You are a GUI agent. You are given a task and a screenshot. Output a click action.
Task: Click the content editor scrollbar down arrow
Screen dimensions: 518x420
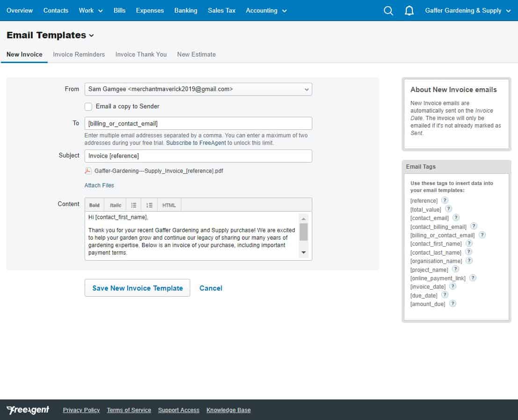(303, 253)
